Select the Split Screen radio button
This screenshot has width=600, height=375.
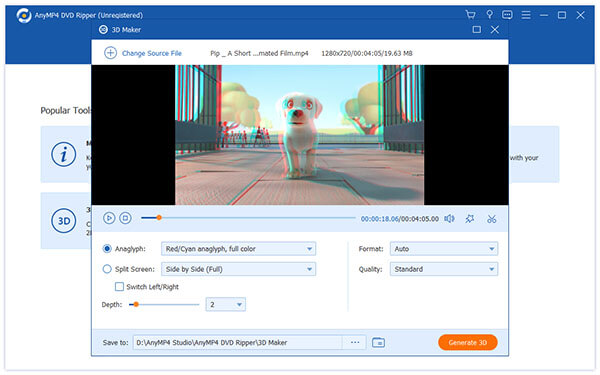point(107,269)
